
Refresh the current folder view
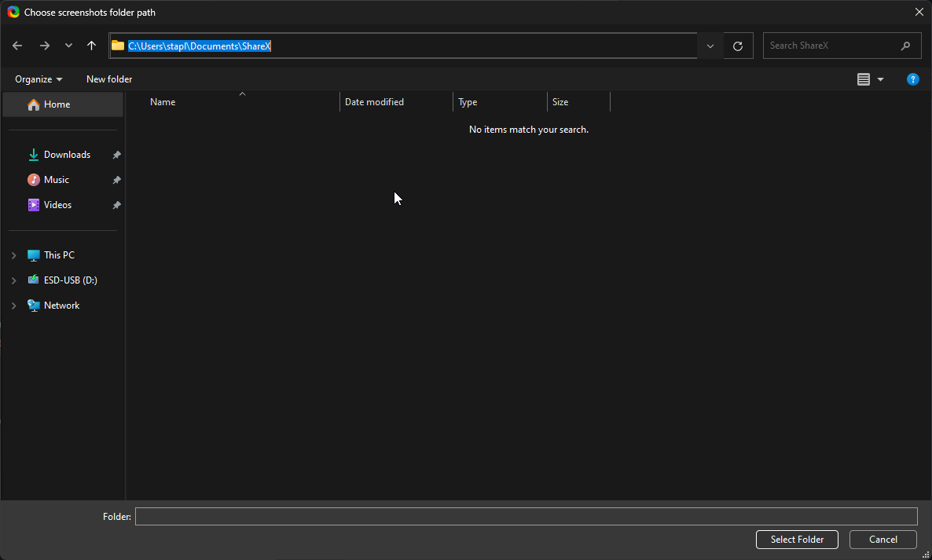(737, 46)
